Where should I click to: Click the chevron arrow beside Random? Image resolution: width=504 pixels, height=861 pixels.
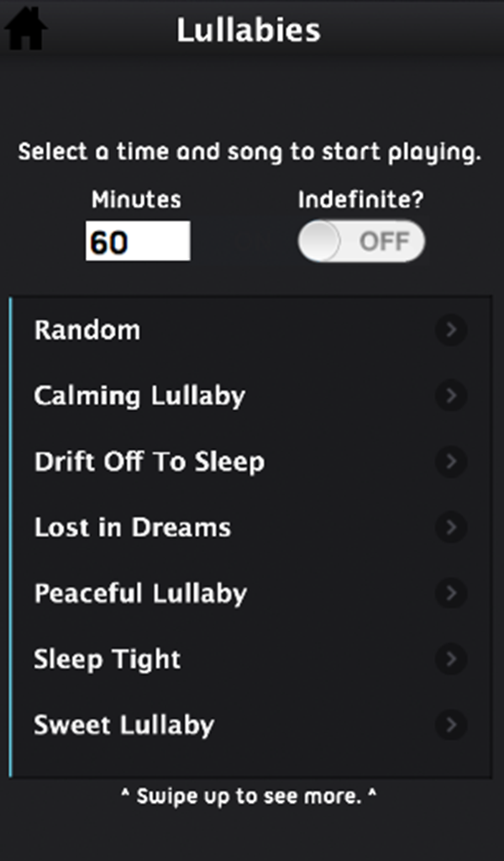pyautogui.click(x=451, y=330)
